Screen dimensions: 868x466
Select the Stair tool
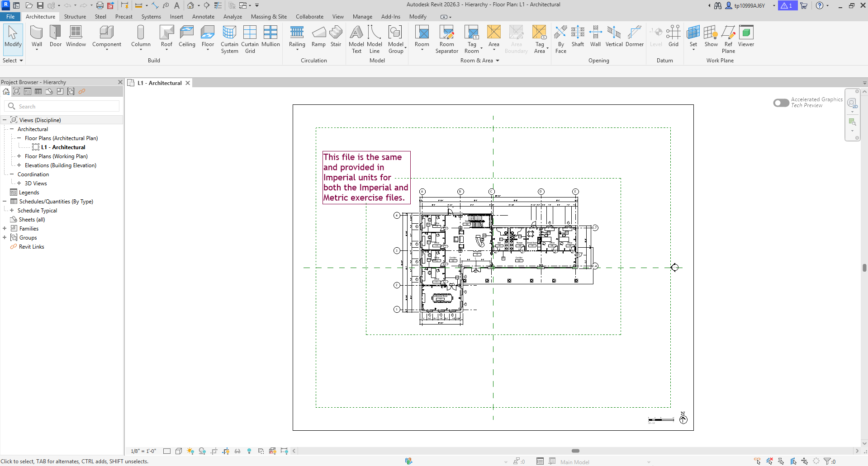point(336,36)
